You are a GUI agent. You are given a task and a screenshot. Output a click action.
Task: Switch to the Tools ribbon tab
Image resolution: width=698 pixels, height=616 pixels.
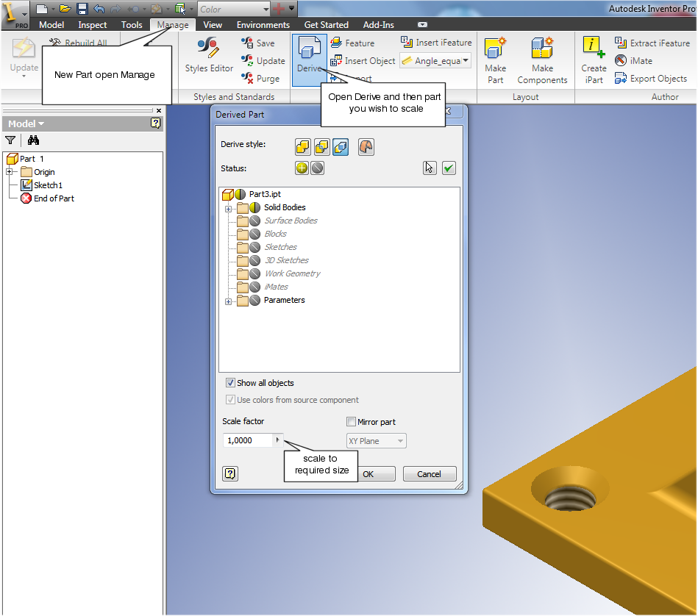[132, 25]
